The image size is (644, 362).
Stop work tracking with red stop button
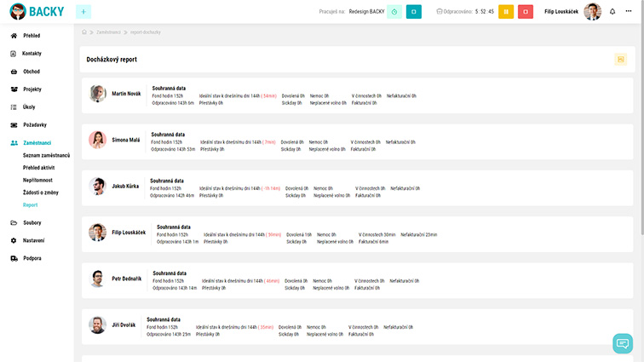point(526,12)
